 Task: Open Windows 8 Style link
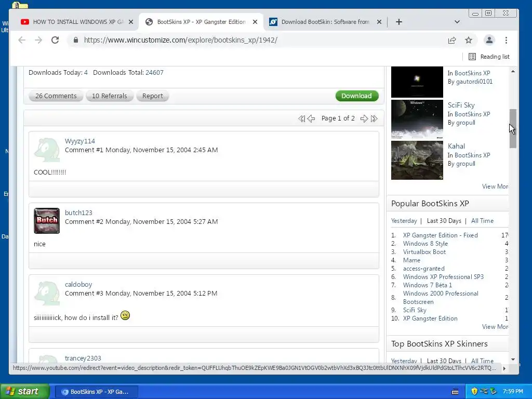tap(425, 244)
